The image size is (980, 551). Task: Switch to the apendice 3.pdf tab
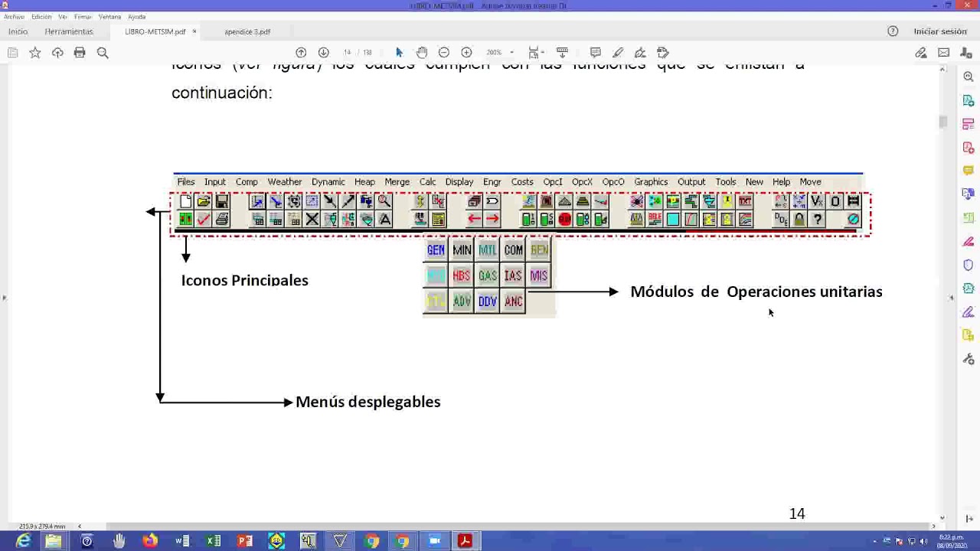coord(247,31)
